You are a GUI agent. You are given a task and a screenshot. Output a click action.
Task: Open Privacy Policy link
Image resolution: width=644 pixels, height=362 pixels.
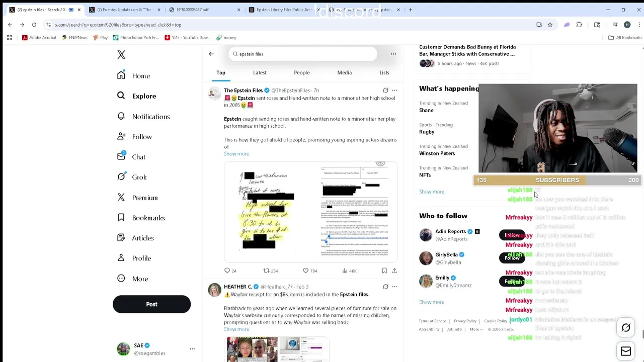465,321
